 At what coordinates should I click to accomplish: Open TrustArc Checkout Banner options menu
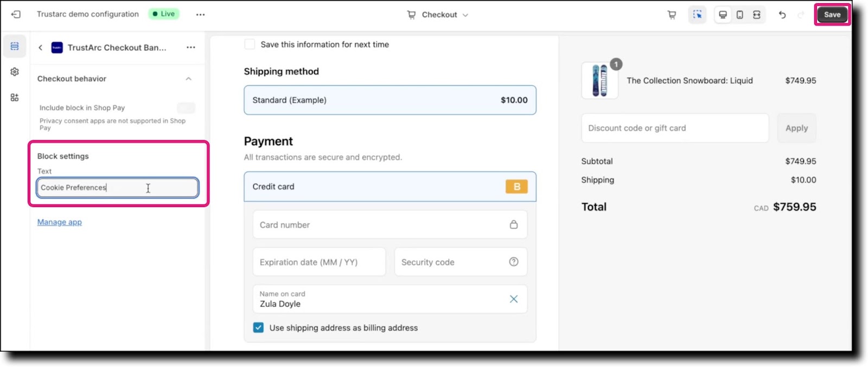(190, 48)
